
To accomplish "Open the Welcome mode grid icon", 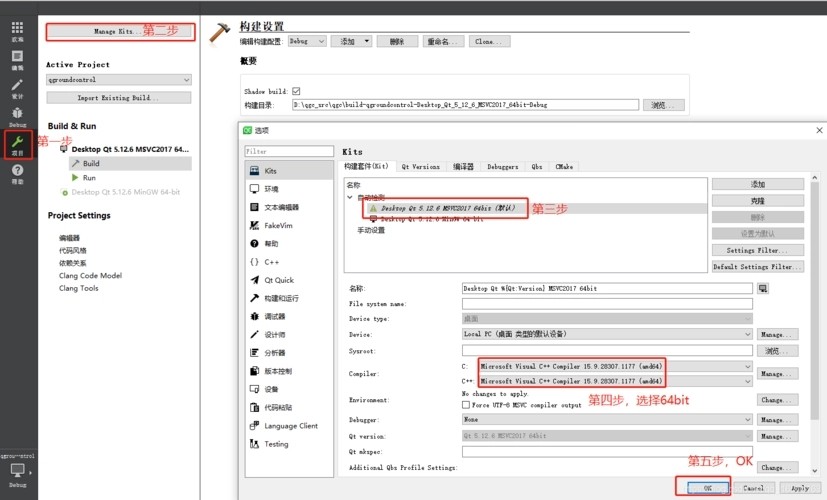I will 17,29.
